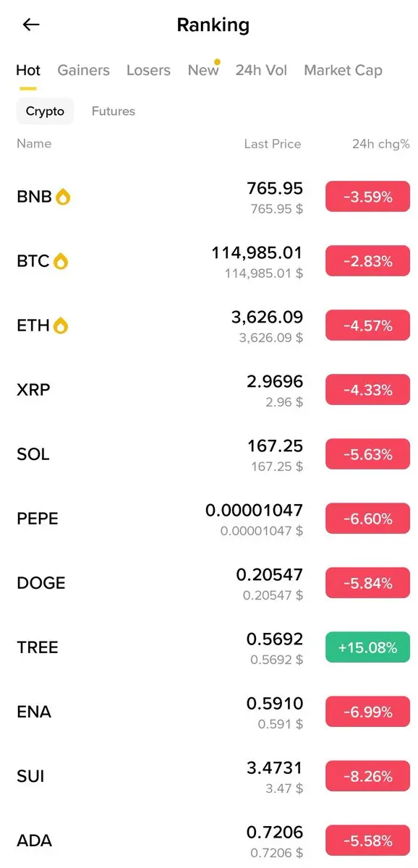Tap the -6.99% ENA change badge
This screenshot has width=418, height=868.
click(x=367, y=712)
